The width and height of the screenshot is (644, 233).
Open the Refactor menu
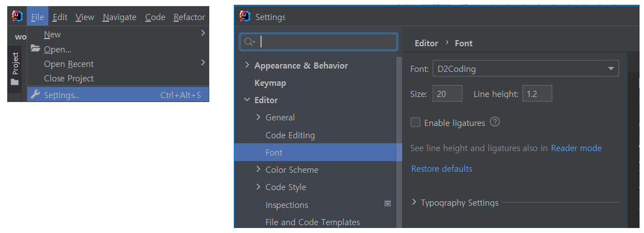(189, 17)
